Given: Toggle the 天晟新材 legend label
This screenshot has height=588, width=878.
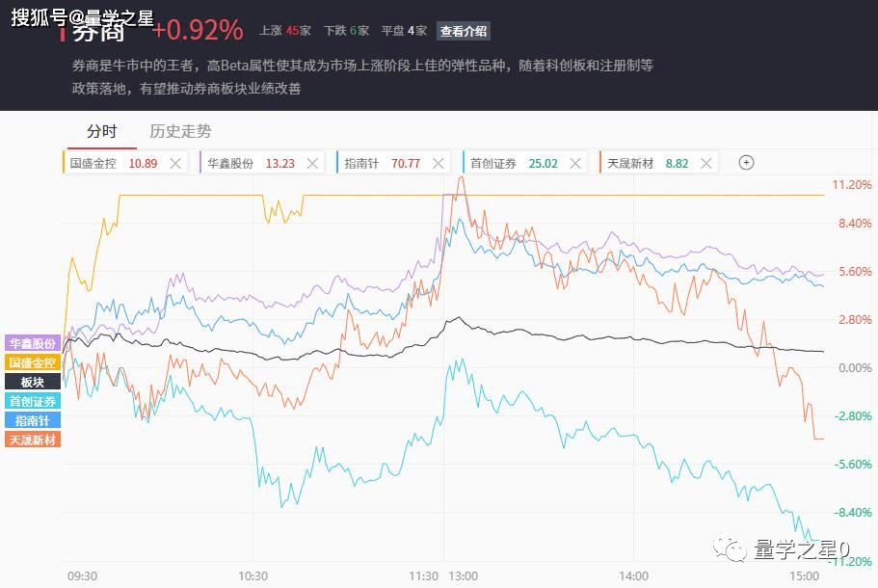Looking at the screenshot, I should click(x=33, y=440).
